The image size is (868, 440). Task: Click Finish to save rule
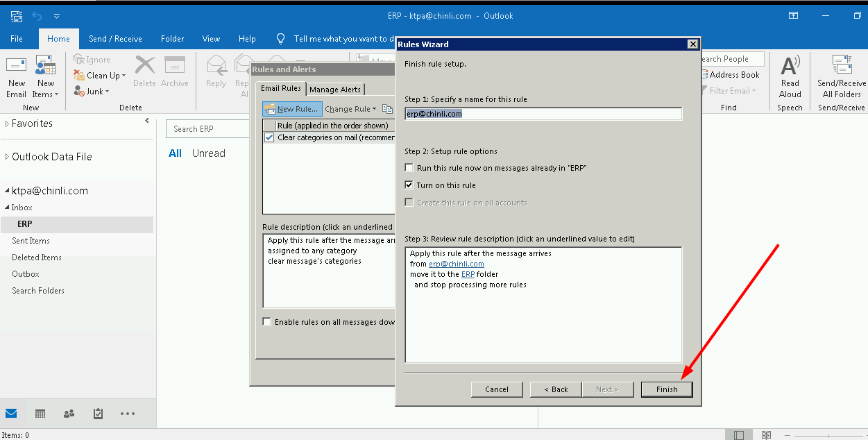[x=667, y=389]
